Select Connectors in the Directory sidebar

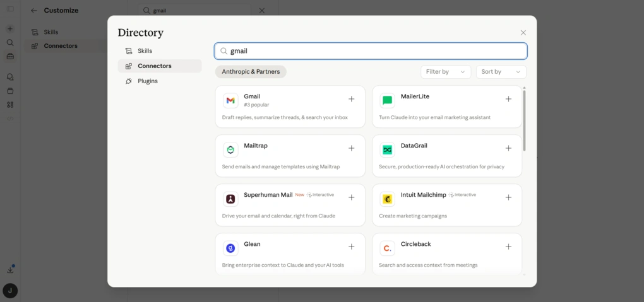click(160, 66)
